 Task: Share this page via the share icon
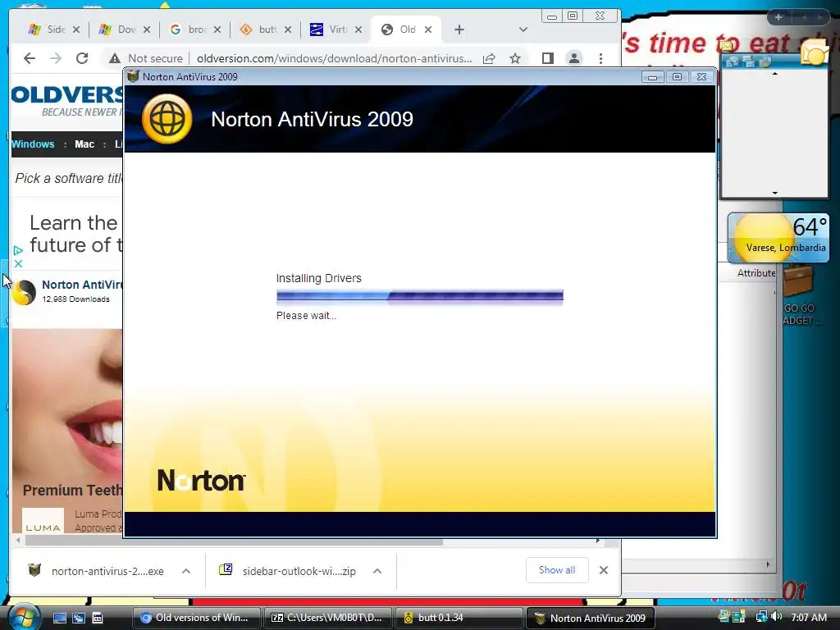tap(489, 58)
